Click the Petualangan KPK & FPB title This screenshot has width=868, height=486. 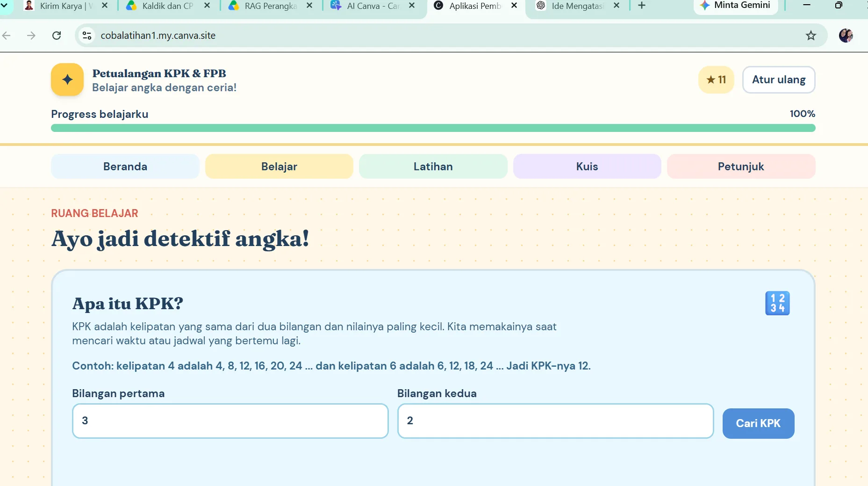click(x=159, y=73)
